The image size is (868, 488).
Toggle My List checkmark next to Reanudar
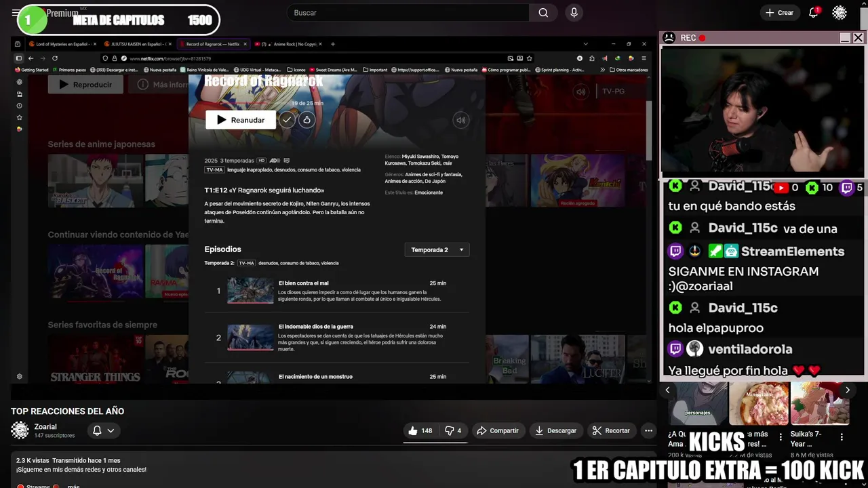click(x=287, y=120)
